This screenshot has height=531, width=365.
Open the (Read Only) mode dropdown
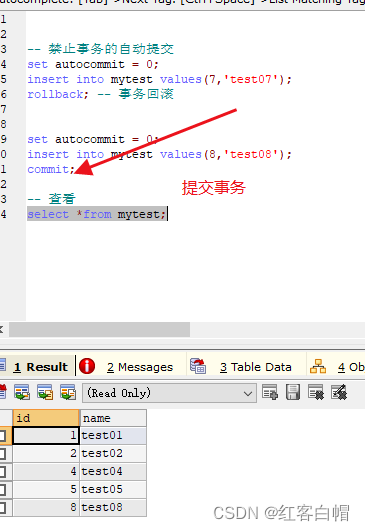click(169, 393)
